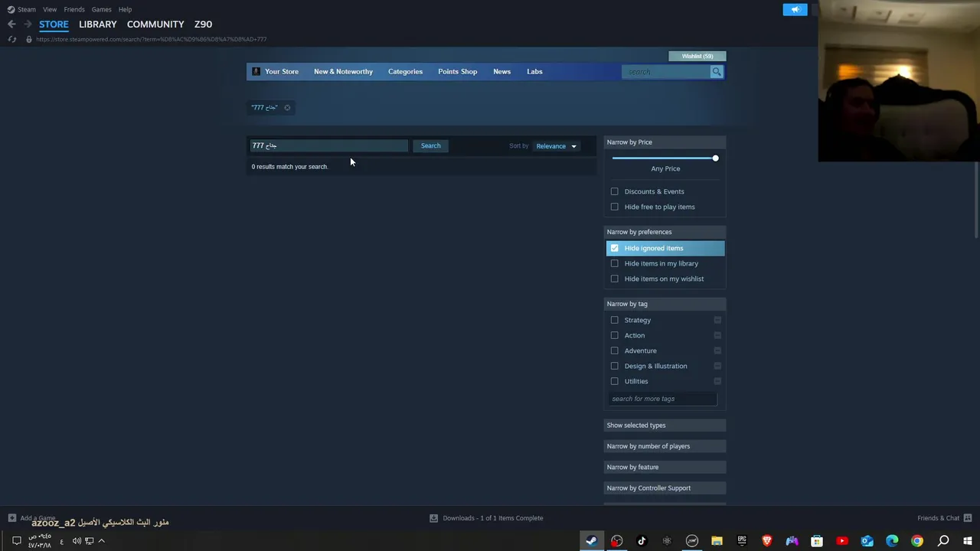Expand Narrow by number of players

[665, 446]
